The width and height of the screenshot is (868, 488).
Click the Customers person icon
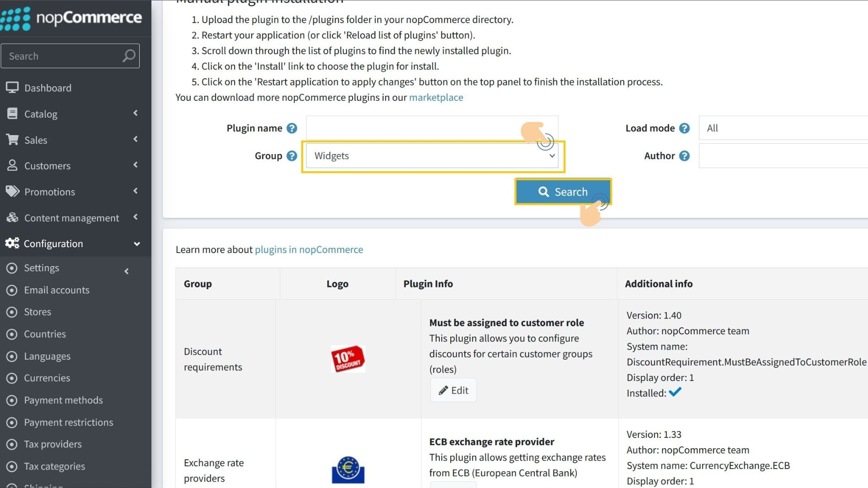[12, 166]
